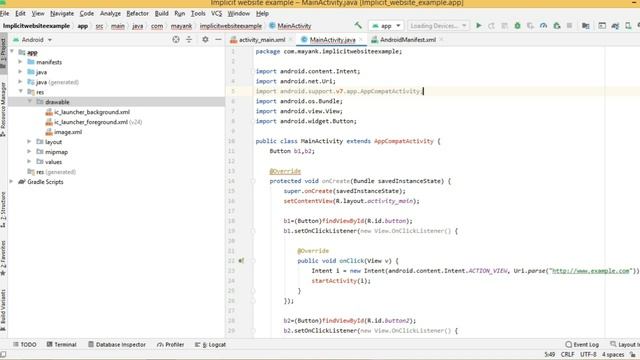
Task: Open the Terminal tool window
Action: [62, 344]
